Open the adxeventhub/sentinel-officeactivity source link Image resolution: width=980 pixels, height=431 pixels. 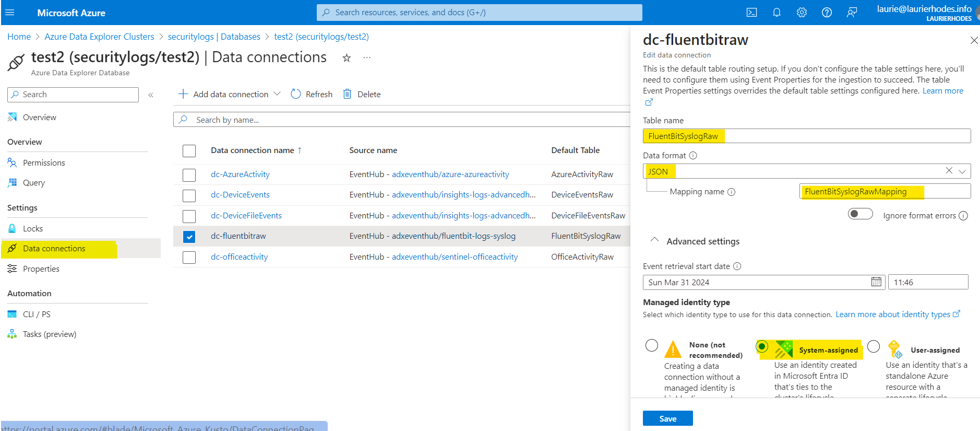click(455, 257)
